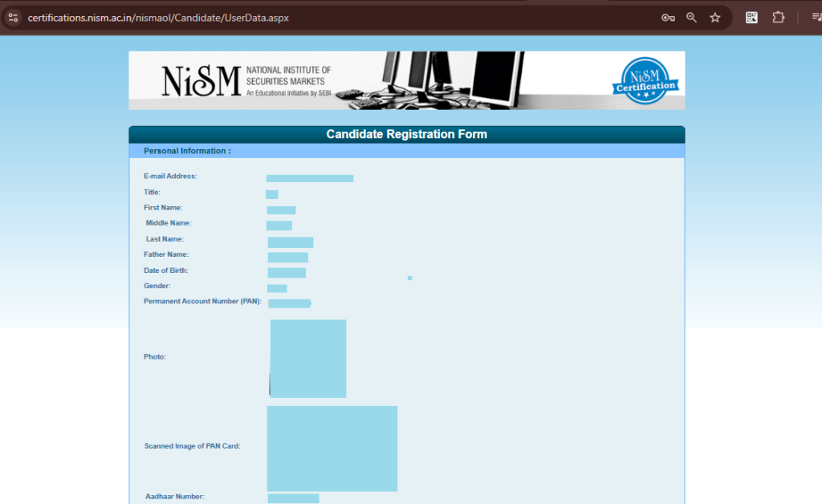
Task: Click the 'Middle Name:' label
Action: pyautogui.click(x=169, y=222)
